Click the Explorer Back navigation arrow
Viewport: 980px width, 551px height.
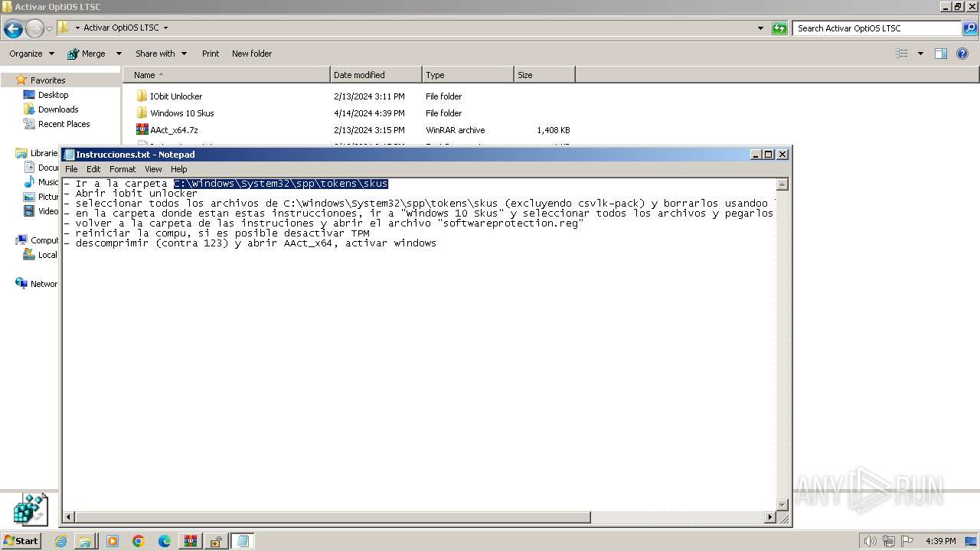[13, 28]
